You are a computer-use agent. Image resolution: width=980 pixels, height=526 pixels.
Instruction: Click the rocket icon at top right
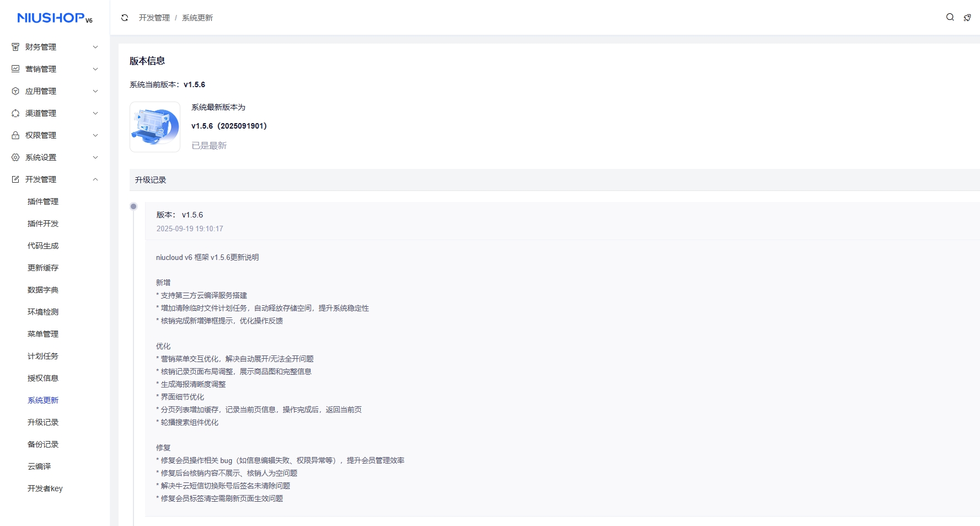[967, 18]
